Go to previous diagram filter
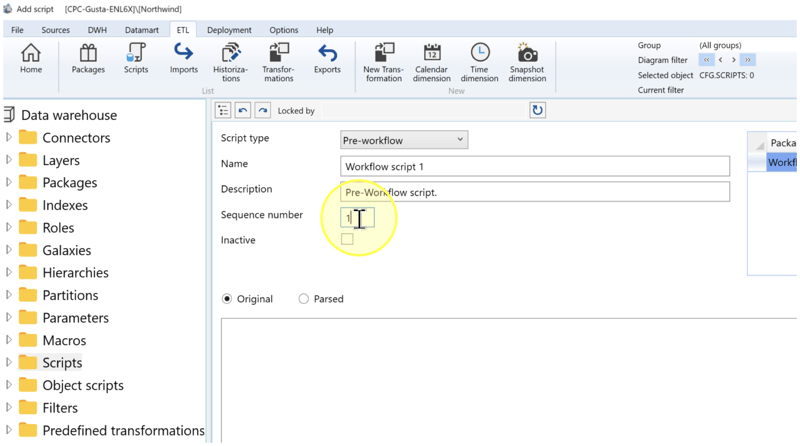The image size is (800, 446). [x=720, y=60]
